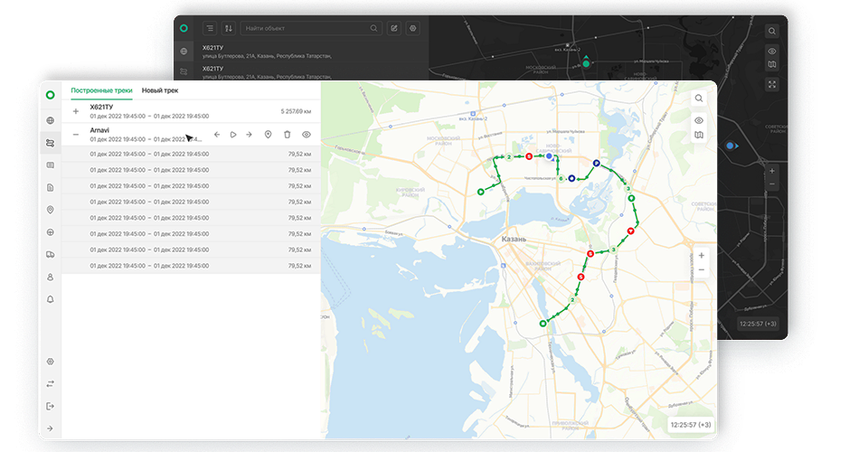Viewport: 868px width, 452px height.
Task: Open the user profile icon in light sidebar
Action: pyautogui.click(x=51, y=278)
